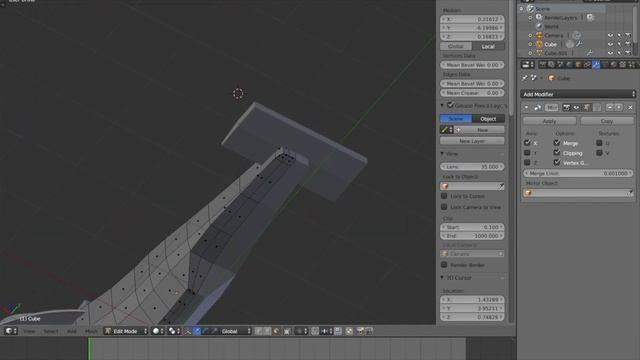The height and width of the screenshot is (360, 640).
Task: Select the scale manipulator icon
Action: tap(215, 331)
